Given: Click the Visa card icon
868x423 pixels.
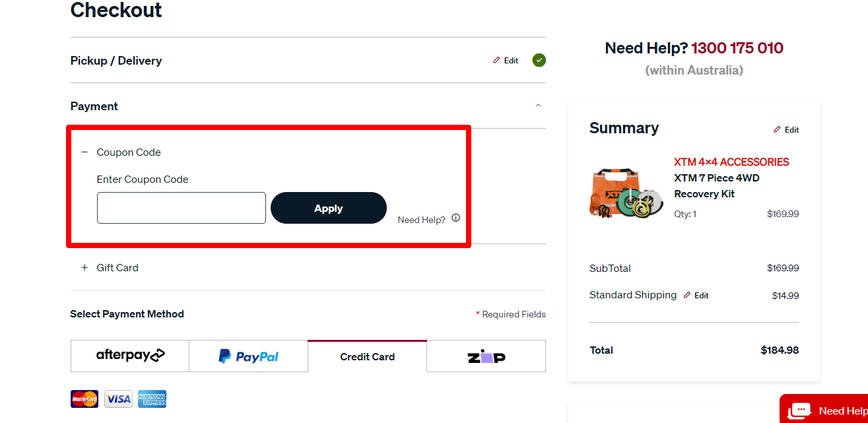Looking at the screenshot, I should tap(118, 399).
